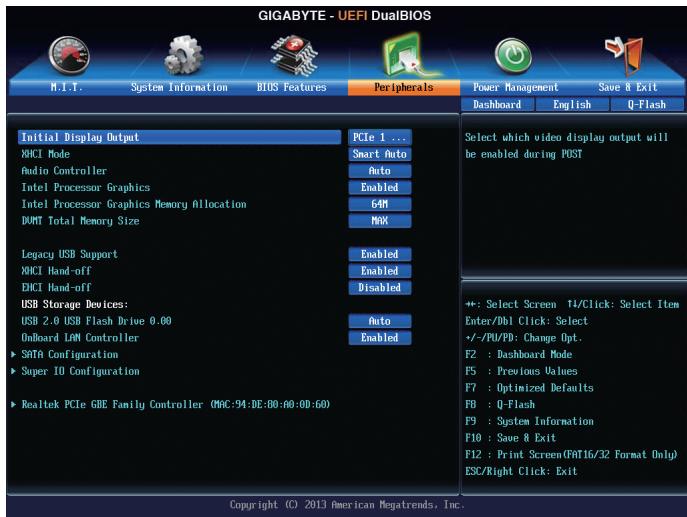Image resolution: width=687 pixels, height=517 pixels.
Task: Select the Peripherals tab
Action: coord(404,88)
